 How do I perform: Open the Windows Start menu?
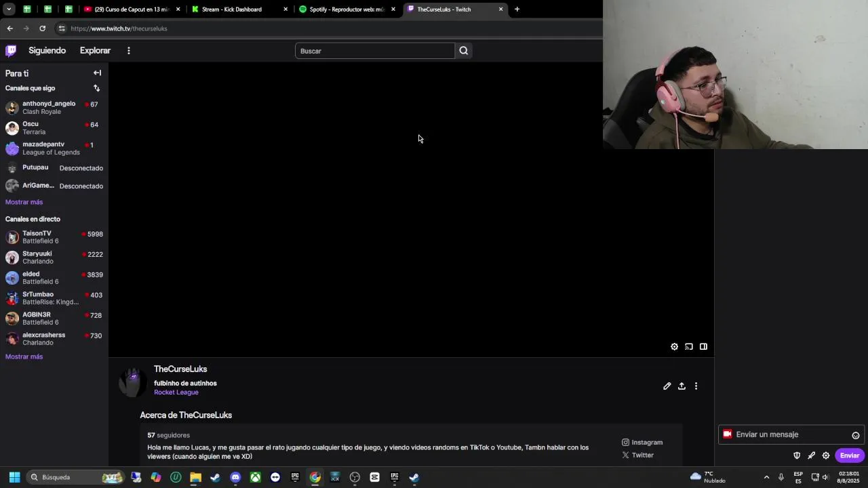[14, 477]
